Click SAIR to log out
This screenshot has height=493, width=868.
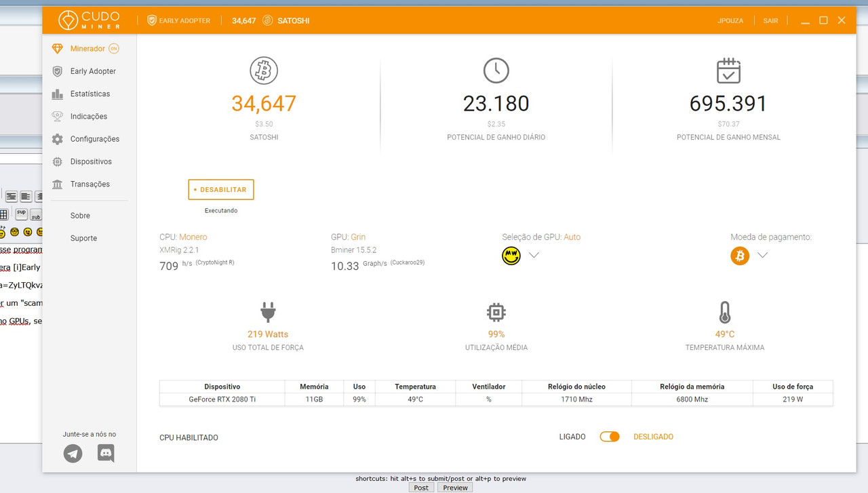click(770, 21)
